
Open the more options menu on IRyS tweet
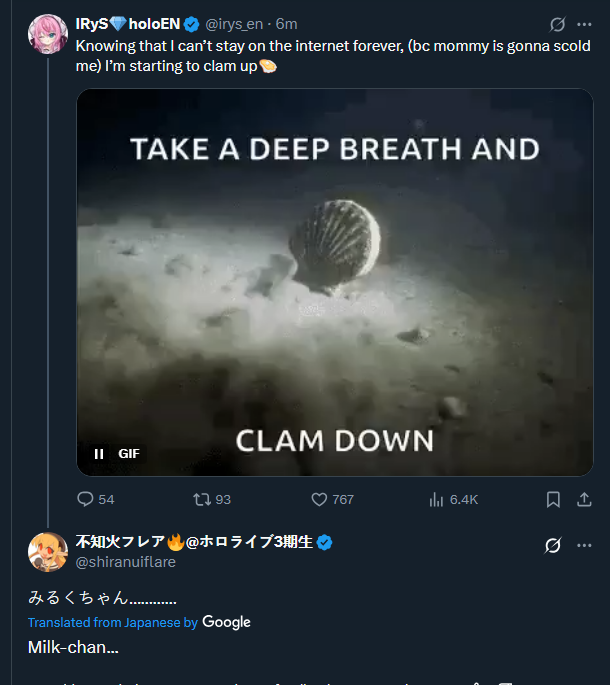tap(584, 24)
